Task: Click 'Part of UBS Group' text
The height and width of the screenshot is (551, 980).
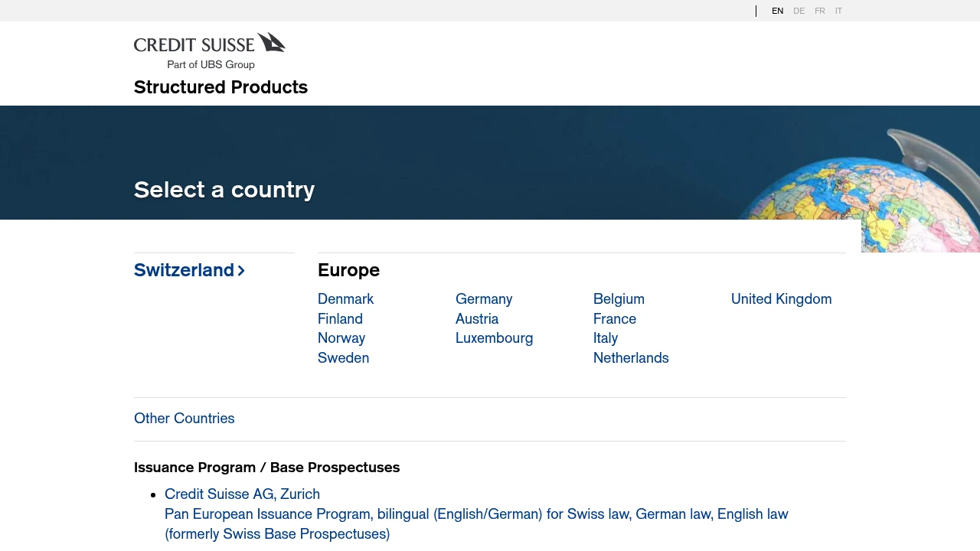Action: tap(211, 65)
